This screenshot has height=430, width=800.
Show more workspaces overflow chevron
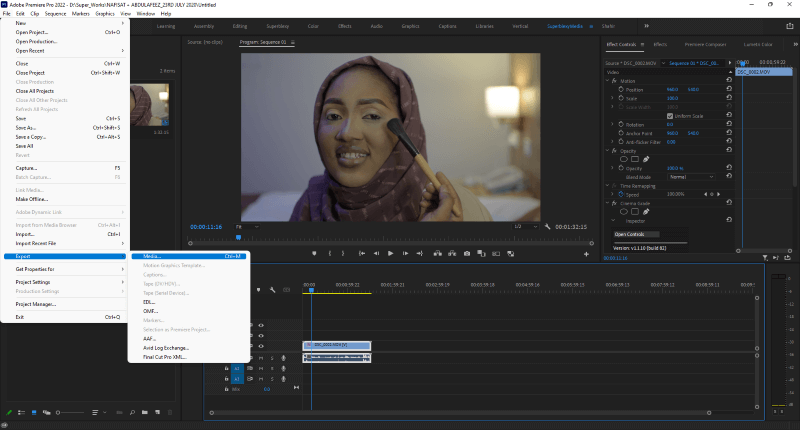tap(646, 26)
